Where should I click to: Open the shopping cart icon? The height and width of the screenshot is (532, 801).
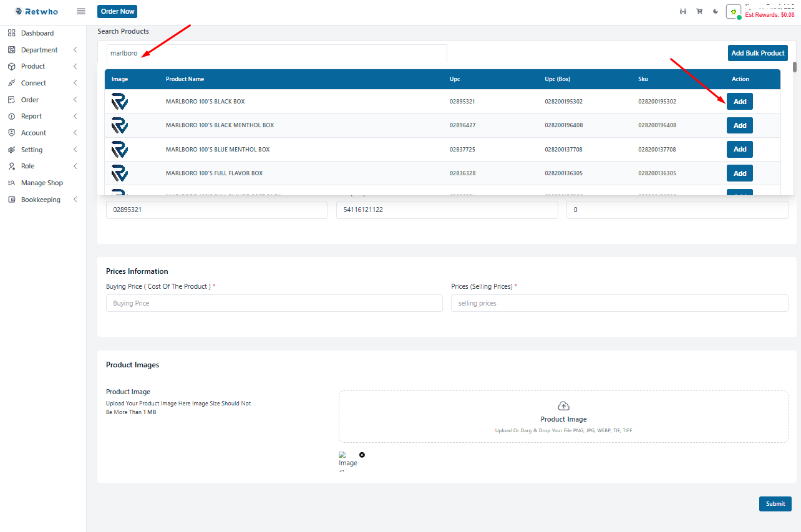(x=699, y=11)
